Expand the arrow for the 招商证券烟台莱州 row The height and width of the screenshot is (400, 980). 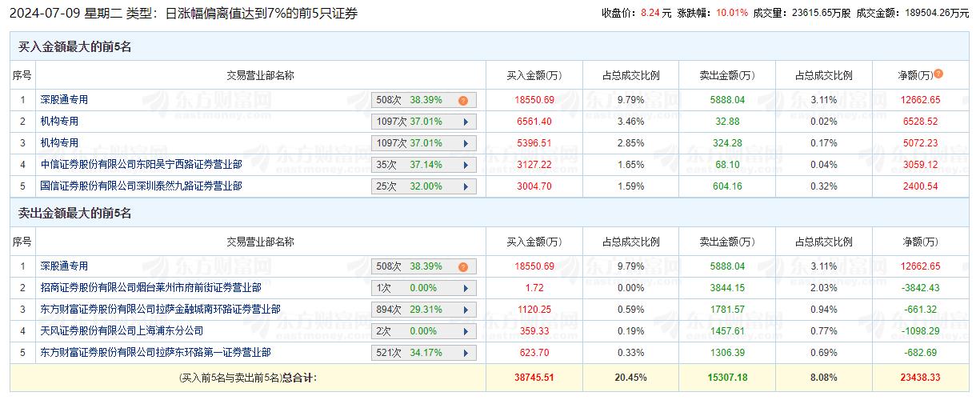click(x=464, y=288)
